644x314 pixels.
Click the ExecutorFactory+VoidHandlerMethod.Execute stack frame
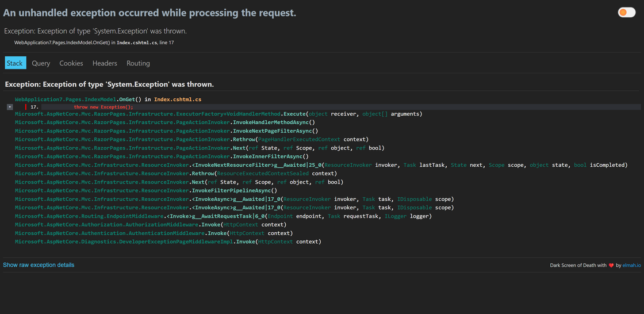click(218, 114)
